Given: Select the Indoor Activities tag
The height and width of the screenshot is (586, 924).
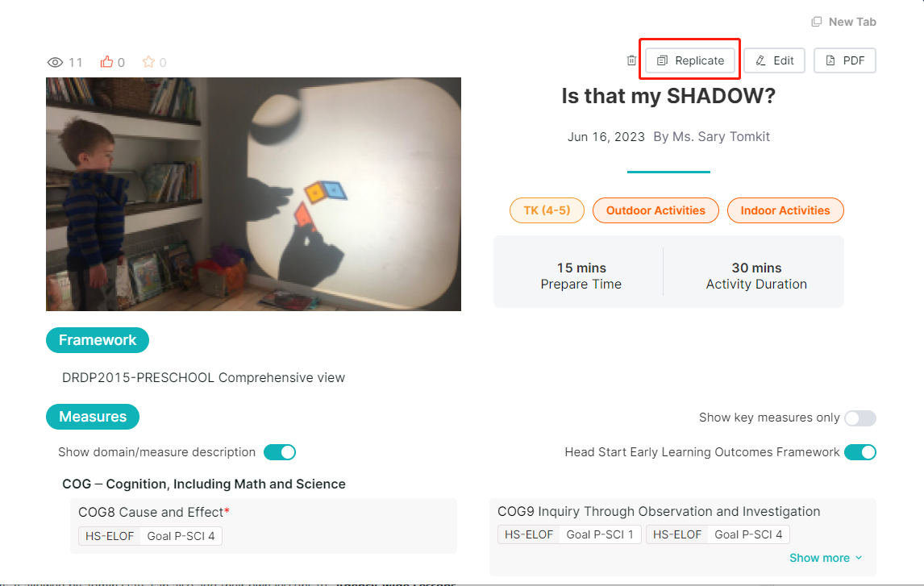Looking at the screenshot, I should 785,210.
